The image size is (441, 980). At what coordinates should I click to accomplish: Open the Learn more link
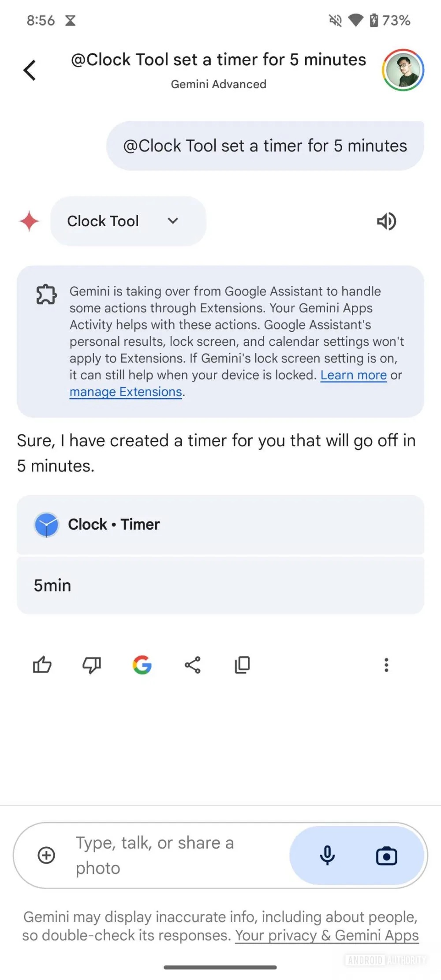[x=353, y=375]
